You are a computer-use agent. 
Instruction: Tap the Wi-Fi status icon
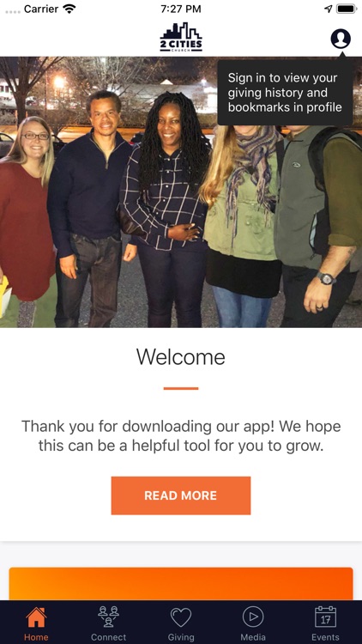69,9
